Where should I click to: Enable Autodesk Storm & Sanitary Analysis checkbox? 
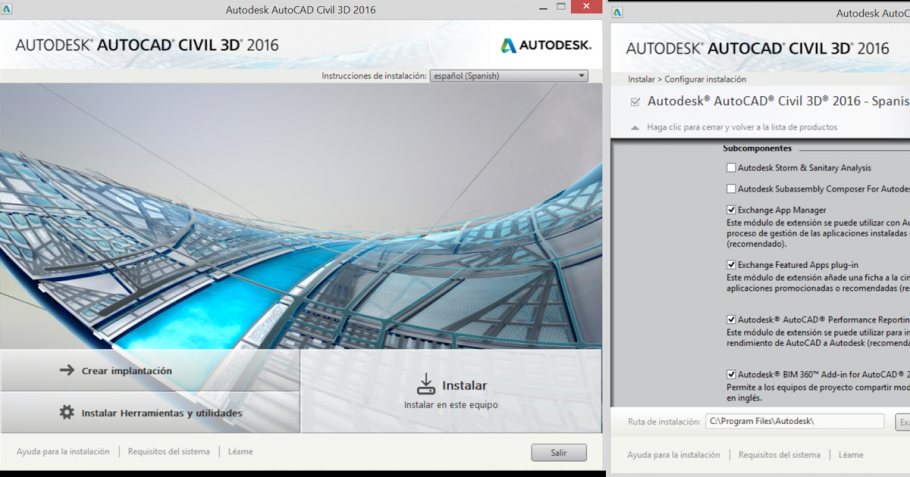tap(731, 168)
